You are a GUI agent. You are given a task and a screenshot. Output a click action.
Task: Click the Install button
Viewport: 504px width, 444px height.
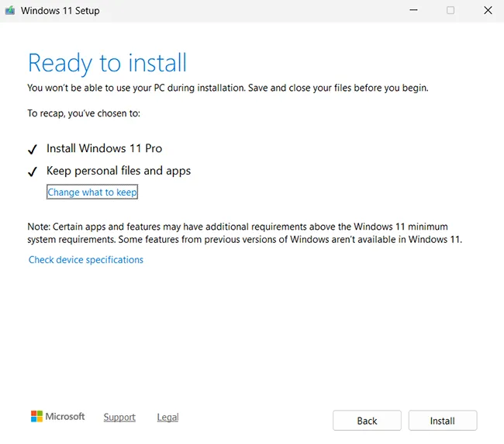(443, 420)
